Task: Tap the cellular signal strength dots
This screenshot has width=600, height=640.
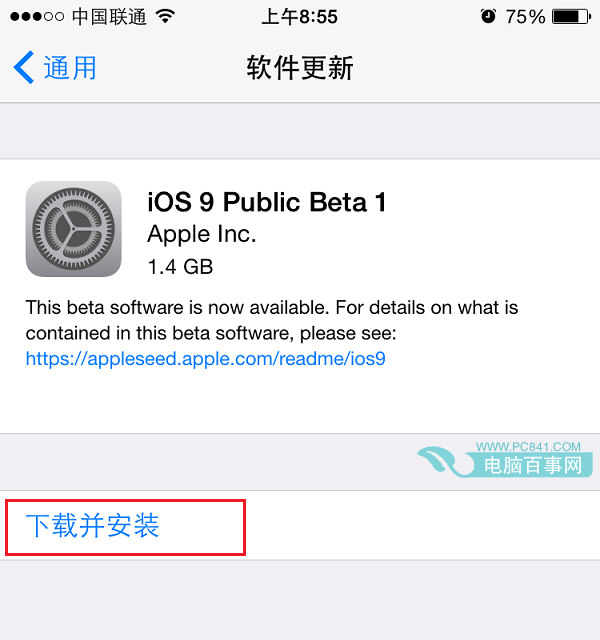Action: pos(37,17)
